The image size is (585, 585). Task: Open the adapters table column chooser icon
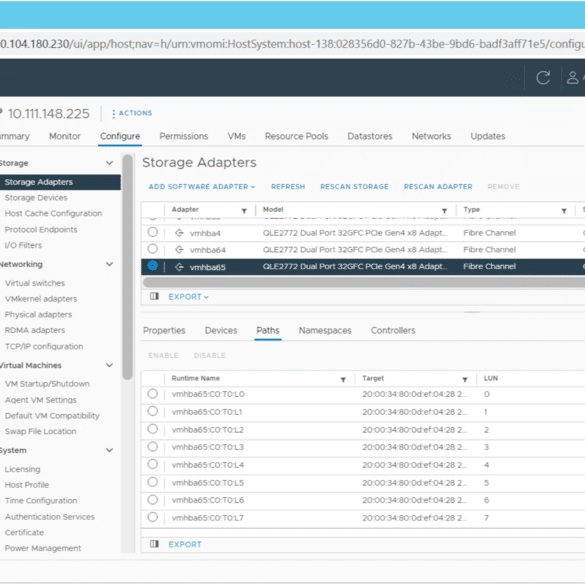[x=154, y=296]
